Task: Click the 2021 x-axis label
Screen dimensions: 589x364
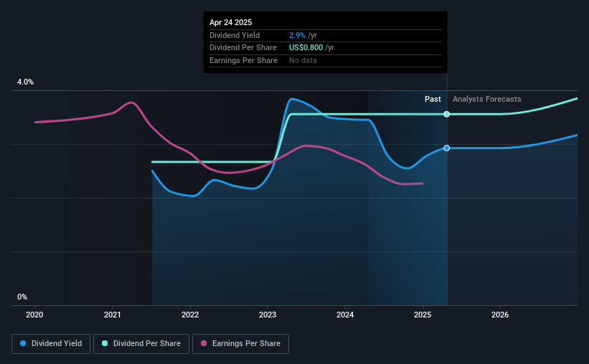Action: (x=113, y=315)
